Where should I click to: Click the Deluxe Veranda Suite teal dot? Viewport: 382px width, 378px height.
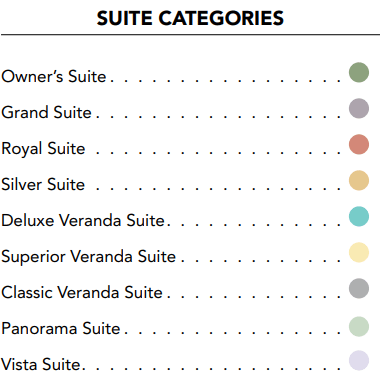point(359,216)
